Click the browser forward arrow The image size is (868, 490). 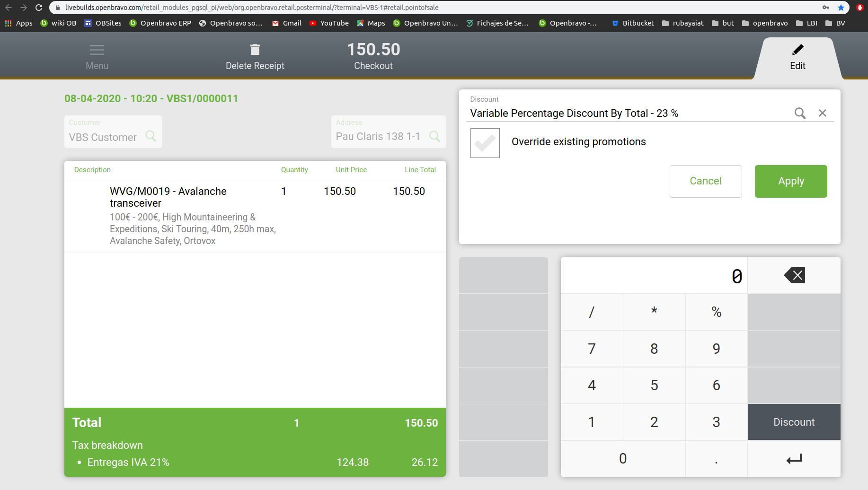click(24, 8)
